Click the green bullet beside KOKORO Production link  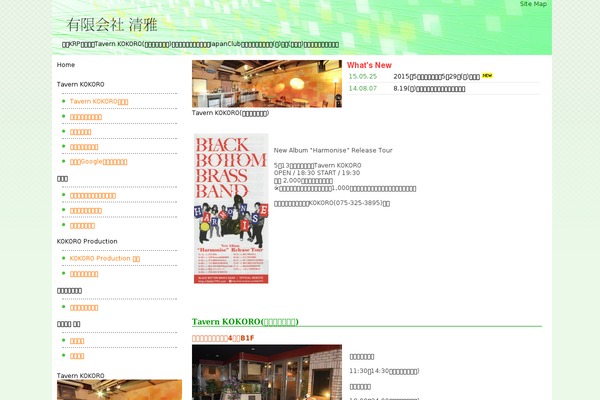[64, 258]
